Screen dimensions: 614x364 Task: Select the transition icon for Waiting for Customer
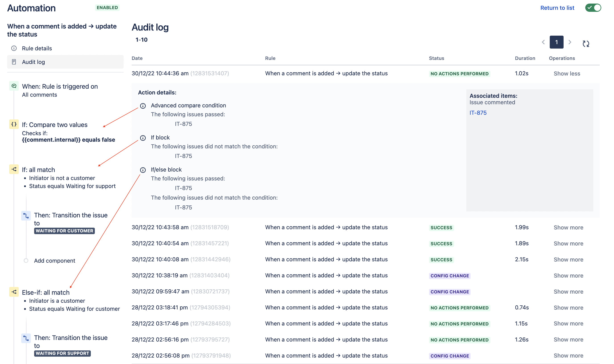[x=26, y=216]
